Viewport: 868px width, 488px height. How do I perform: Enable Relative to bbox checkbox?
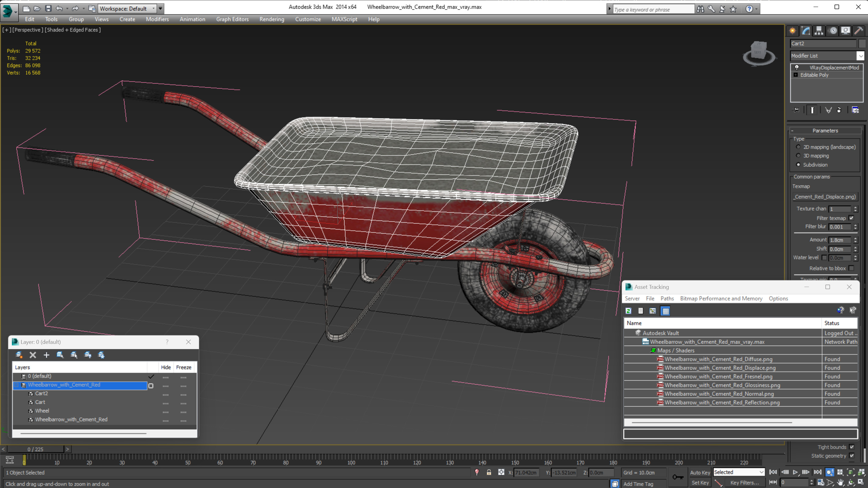852,268
